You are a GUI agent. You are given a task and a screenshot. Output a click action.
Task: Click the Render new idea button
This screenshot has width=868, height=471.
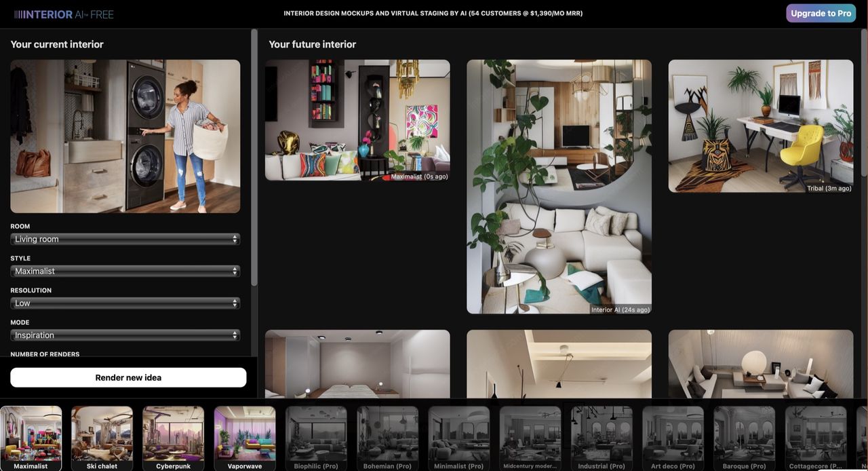128,377
